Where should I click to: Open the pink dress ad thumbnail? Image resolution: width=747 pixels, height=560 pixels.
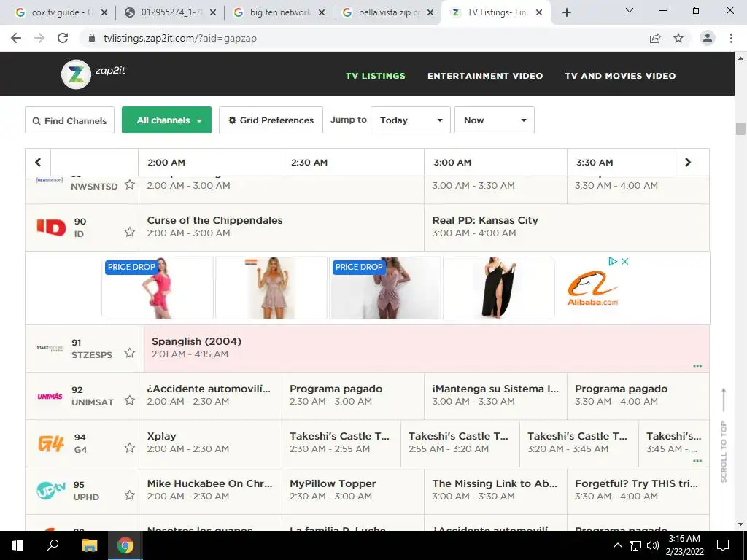coord(158,288)
